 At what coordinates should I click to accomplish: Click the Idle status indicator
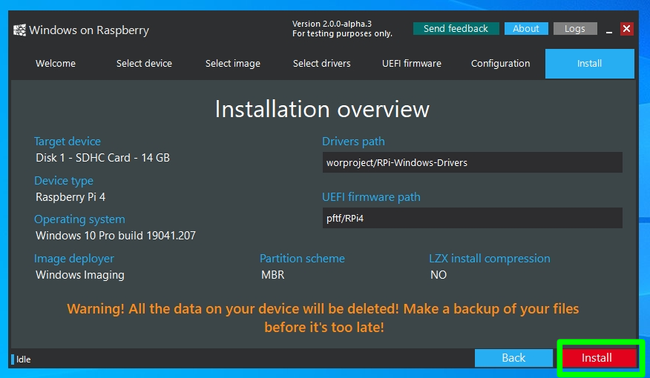coord(21,359)
